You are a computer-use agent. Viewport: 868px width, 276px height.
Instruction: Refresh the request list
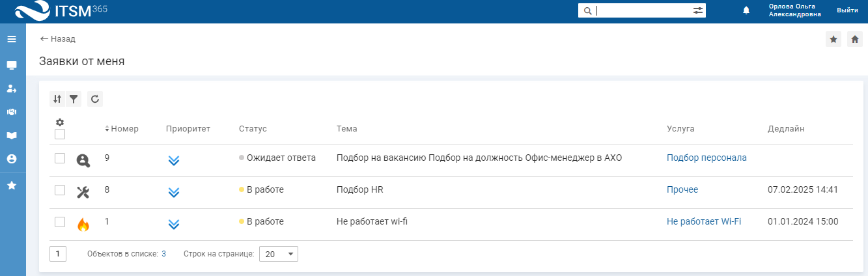tap(95, 99)
